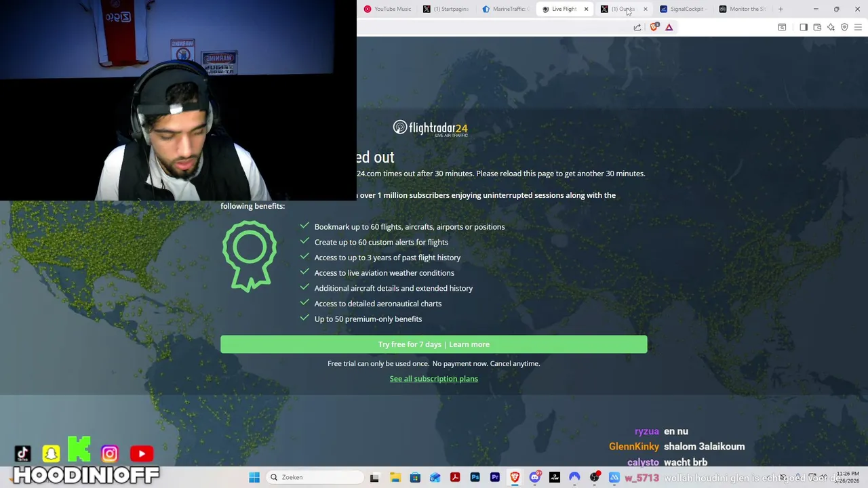868x488 pixels.
Task: Open NordVPN from the taskbar
Action: pyautogui.click(x=574, y=477)
